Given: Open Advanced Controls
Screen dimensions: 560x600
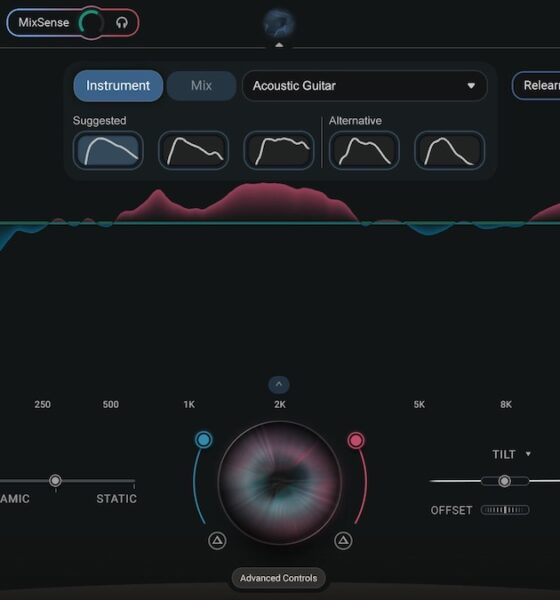Looking at the screenshot, I should pos(279,578).
